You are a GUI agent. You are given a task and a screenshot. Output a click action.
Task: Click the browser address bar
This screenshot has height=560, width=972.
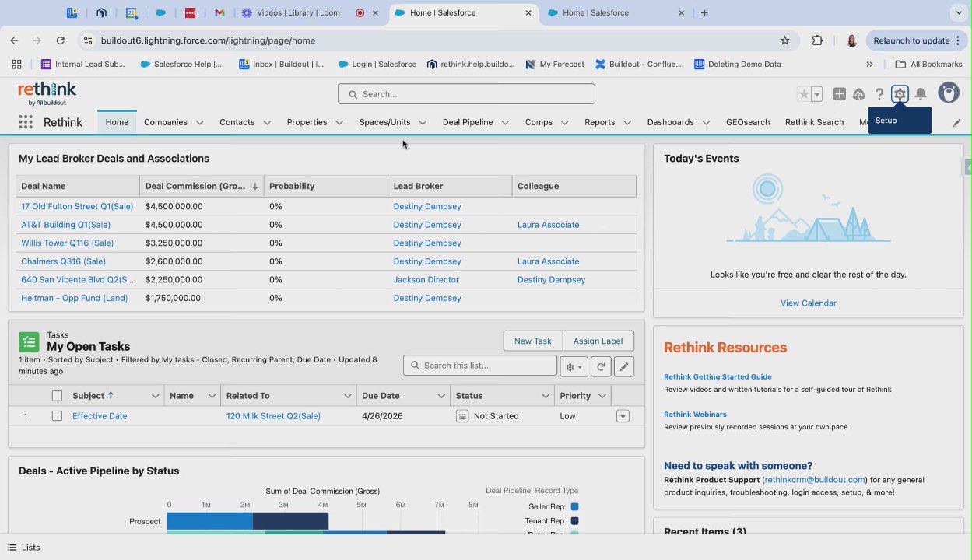436,40
